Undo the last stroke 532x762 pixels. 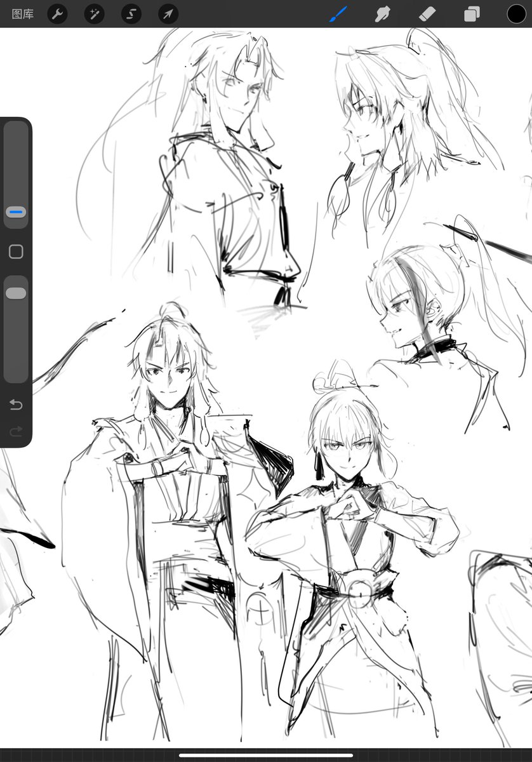(x=16, y=405)
